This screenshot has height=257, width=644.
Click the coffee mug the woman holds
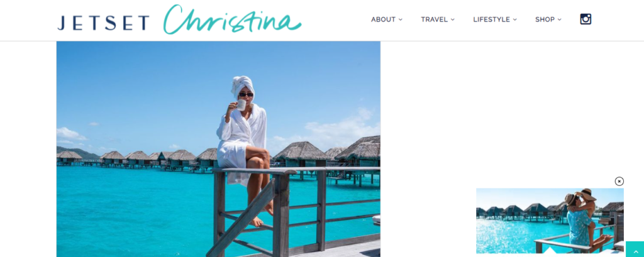[x=241, y=105]
